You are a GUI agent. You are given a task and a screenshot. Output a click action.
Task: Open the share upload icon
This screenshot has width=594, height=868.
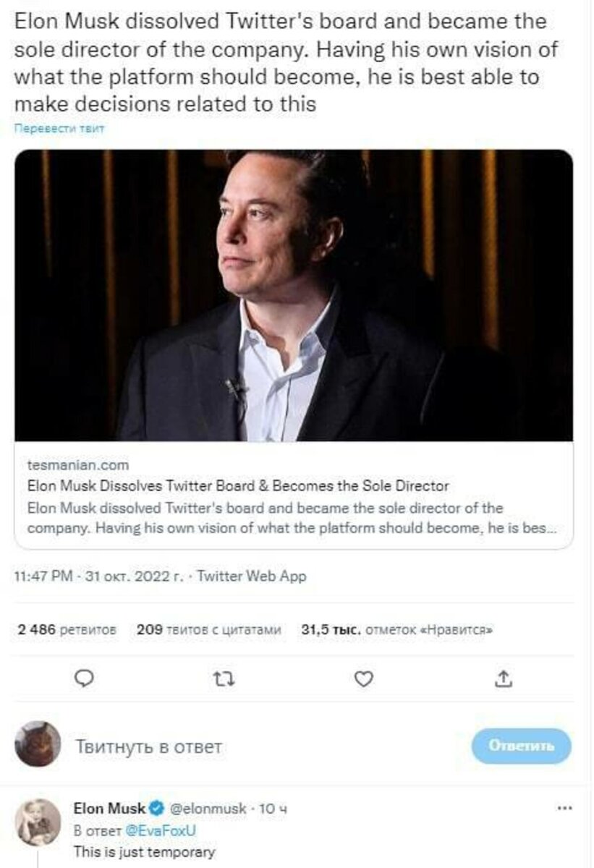coord(506,678)
